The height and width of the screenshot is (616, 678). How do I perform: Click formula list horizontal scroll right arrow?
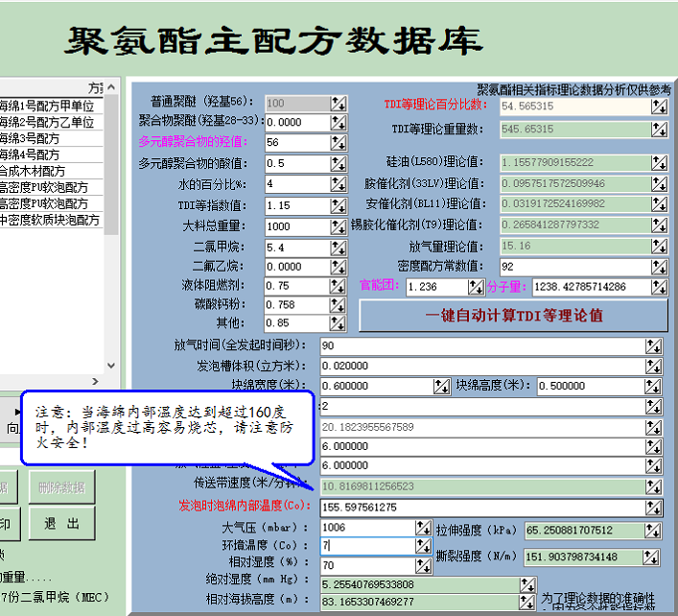point(96,381)
